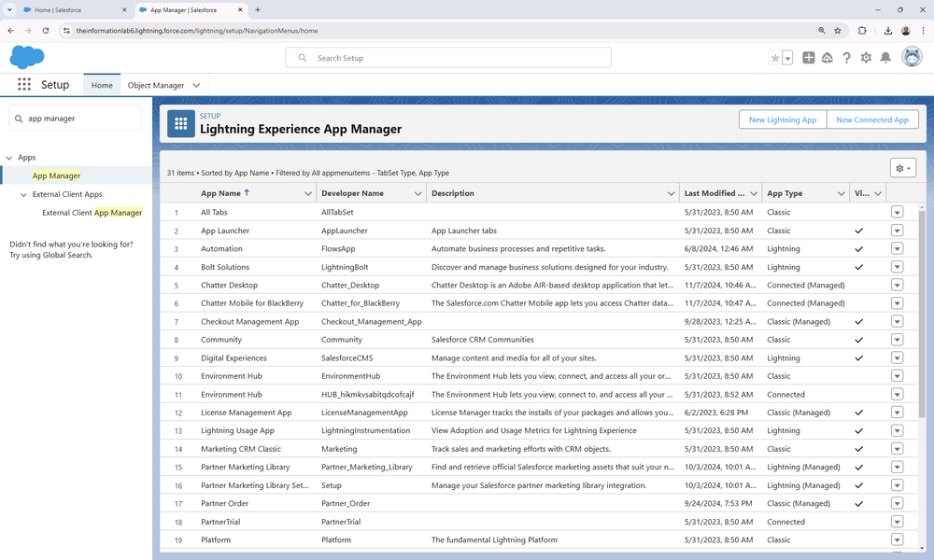
Task: Open the list view controls gear above the table
Action: (902, 166)
